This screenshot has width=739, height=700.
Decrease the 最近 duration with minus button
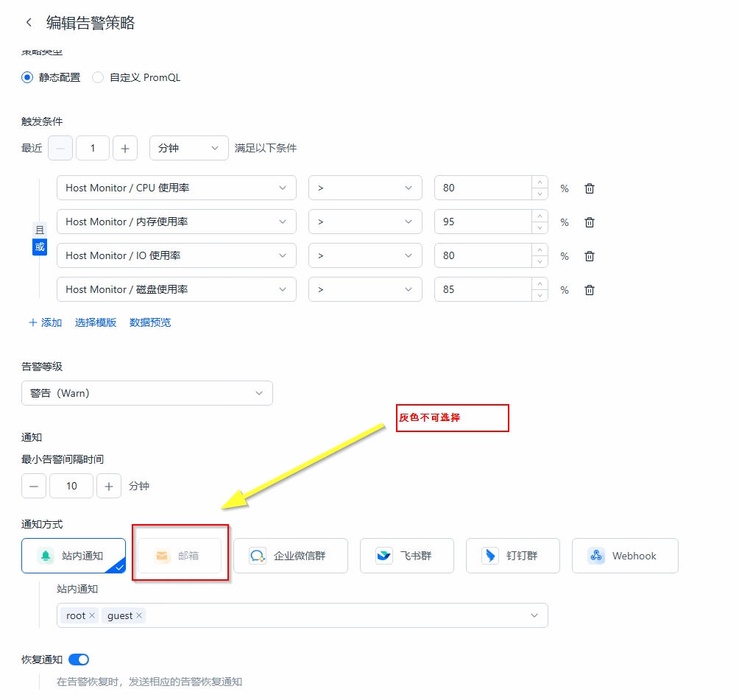[x=60, y=148]
